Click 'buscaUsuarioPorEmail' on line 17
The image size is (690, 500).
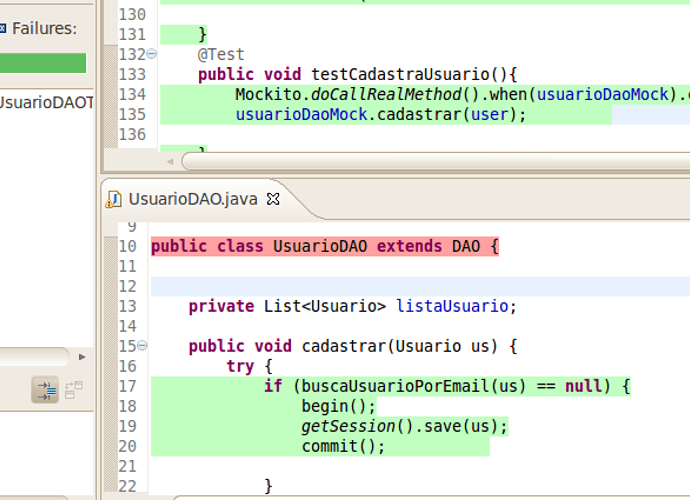tap(395, 386)
